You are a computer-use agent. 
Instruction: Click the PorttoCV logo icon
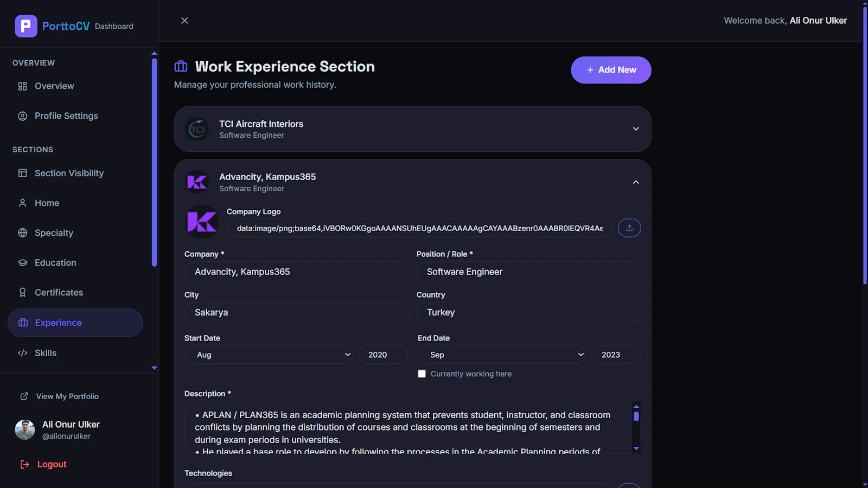(x=26, y=26)
